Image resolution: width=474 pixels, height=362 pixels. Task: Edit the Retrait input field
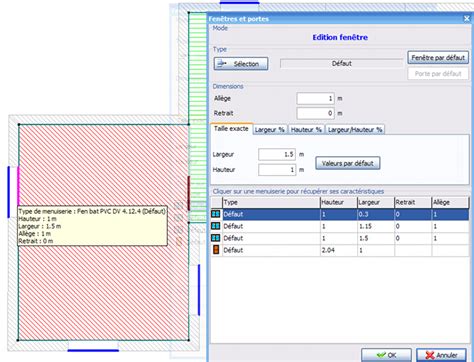pos(315,113)
